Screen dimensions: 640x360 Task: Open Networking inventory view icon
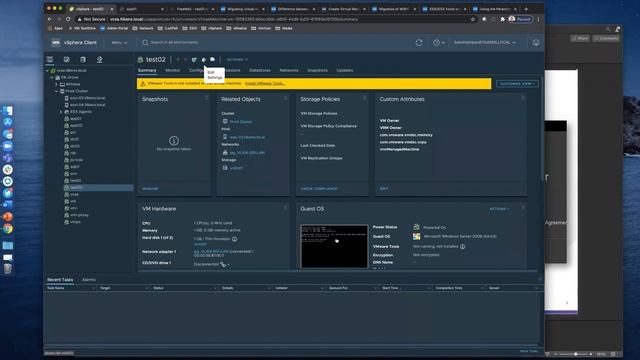99,60
